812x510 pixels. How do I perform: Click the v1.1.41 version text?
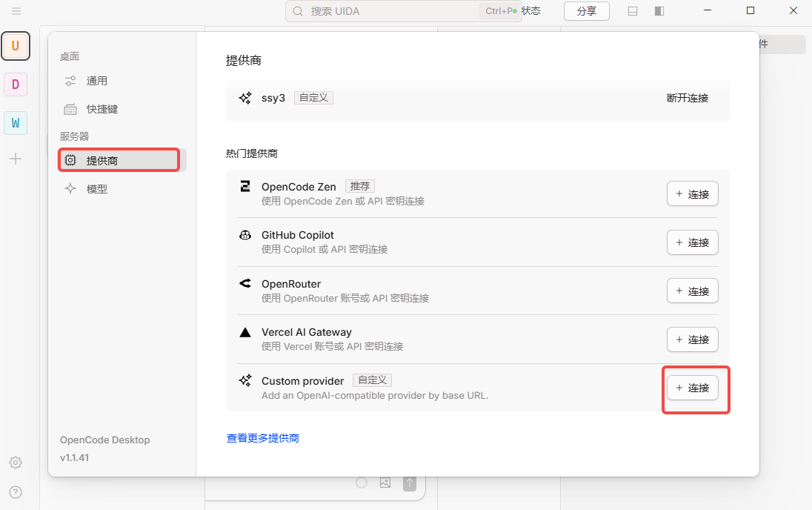[x=75, y=457]
